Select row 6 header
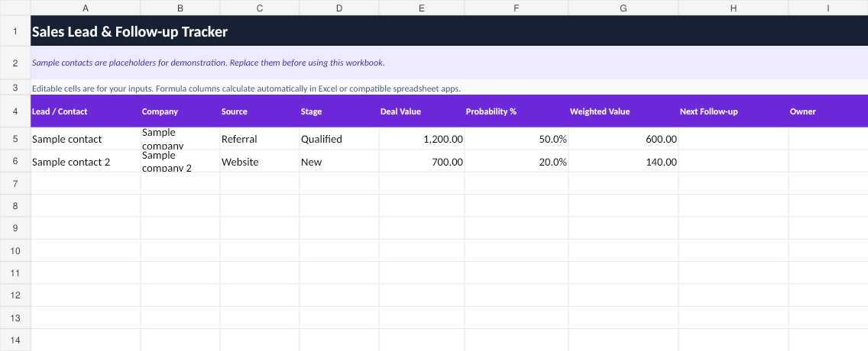 [x=15, y=162]
